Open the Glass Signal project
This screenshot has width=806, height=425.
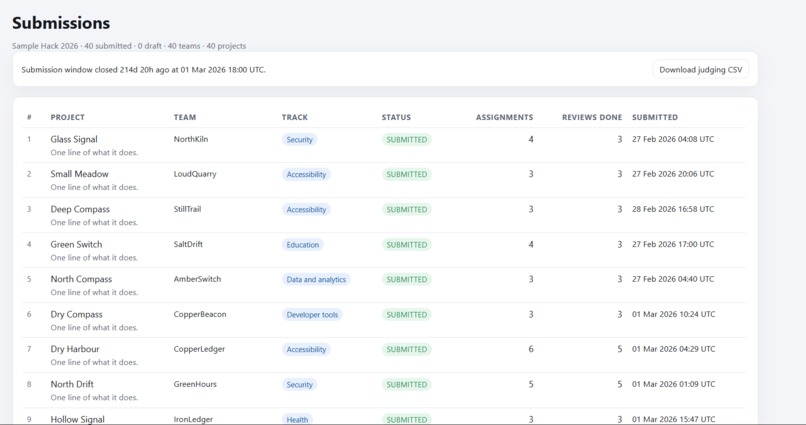click(x=74, y=139)
